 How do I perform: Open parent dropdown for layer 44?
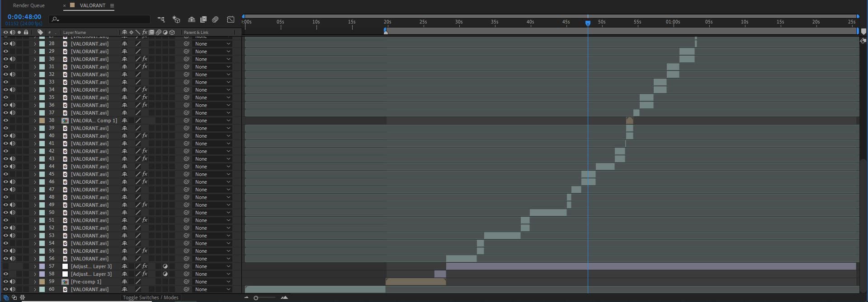(x=212, y=167)
